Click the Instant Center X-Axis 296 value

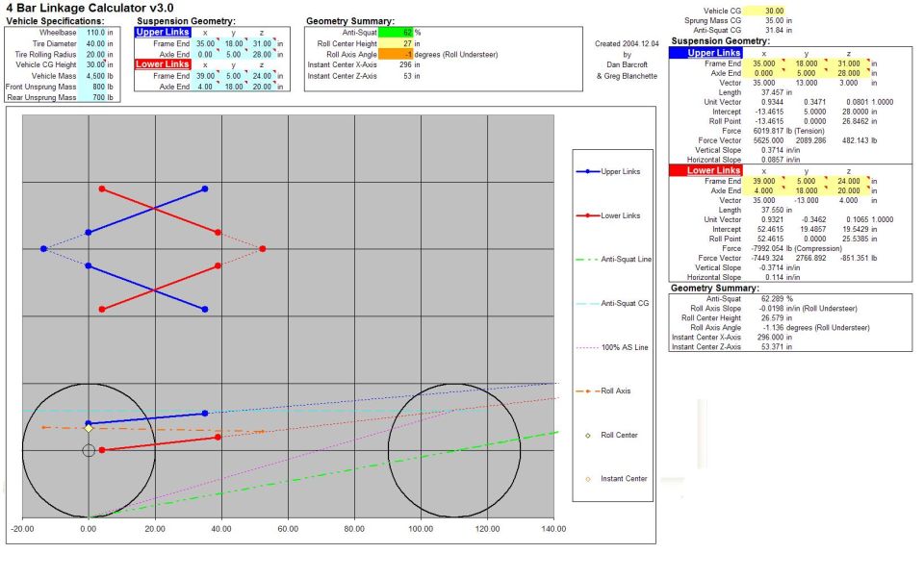pyautogui.click(x=405, y=64)
